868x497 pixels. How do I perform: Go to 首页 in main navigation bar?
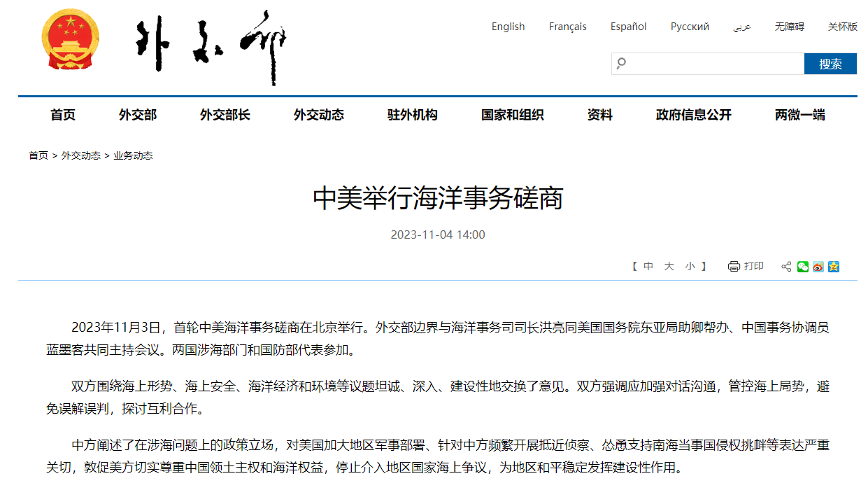tap(63, 115)
